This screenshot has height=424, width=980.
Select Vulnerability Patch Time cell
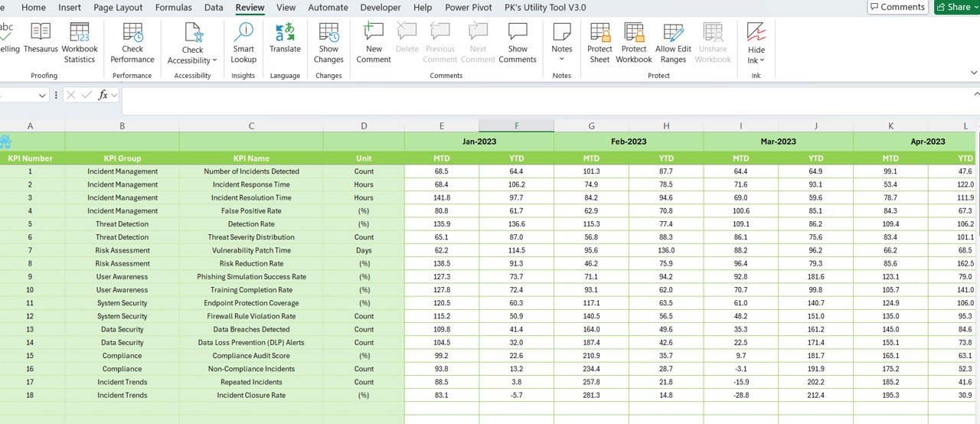(251, 250)
